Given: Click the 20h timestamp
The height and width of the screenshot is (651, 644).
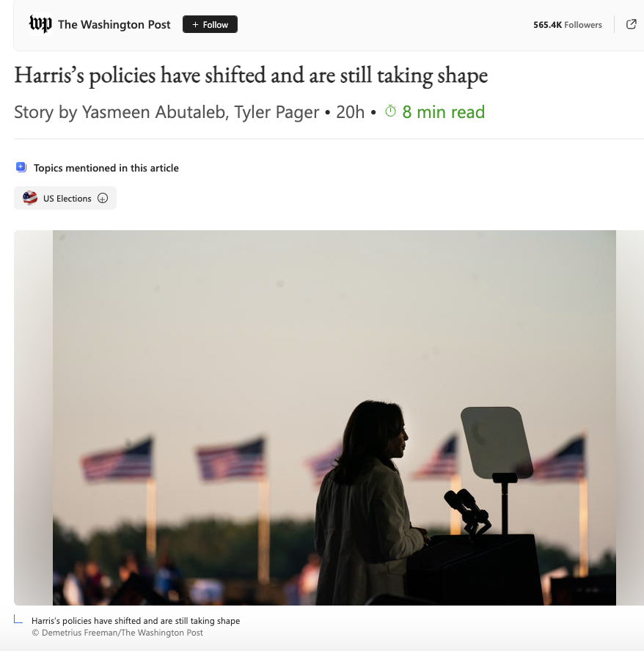Looking at the screenshot, I should click(x=351, y=112).
